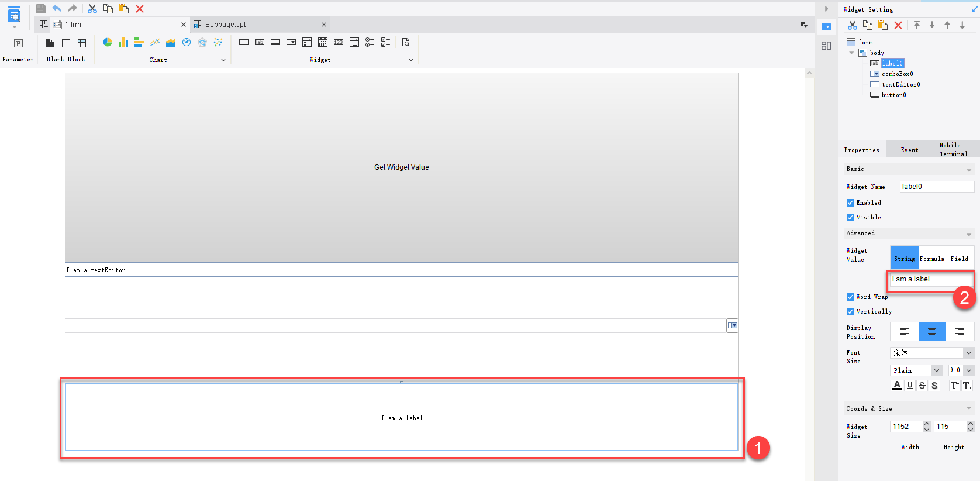This screenshot has width=980, height=481.
Task: Select the 1.frm document tab
Action: 120,25
